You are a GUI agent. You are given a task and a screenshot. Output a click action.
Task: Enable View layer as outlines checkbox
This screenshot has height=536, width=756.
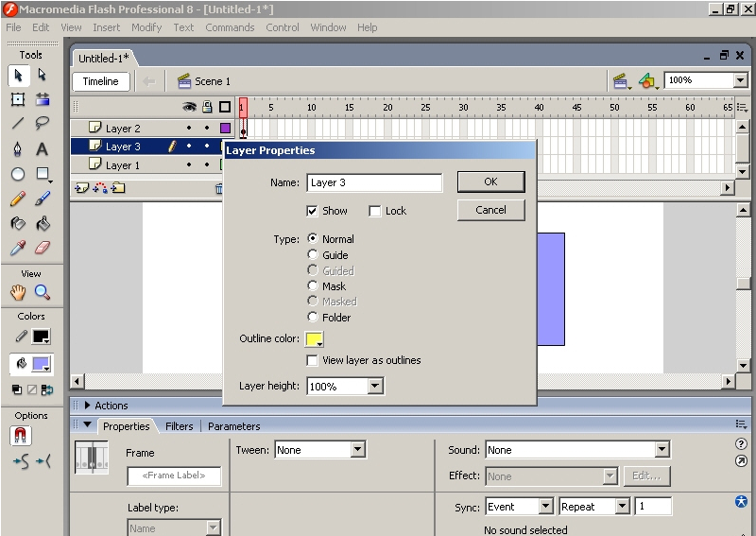tap(312, 360)
